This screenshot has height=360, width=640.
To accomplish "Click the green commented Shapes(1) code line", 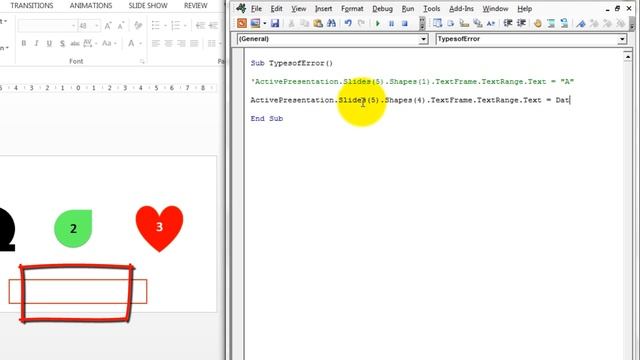I will (412, 81).
